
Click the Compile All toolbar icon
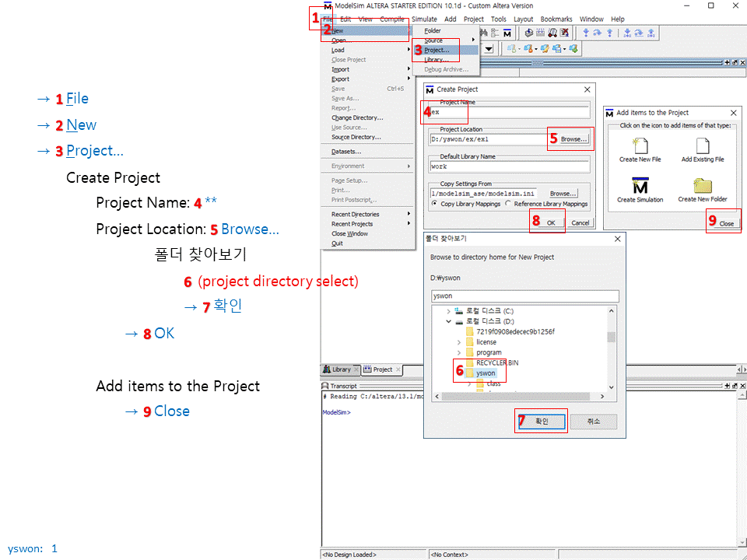click(x=540, y=33)
